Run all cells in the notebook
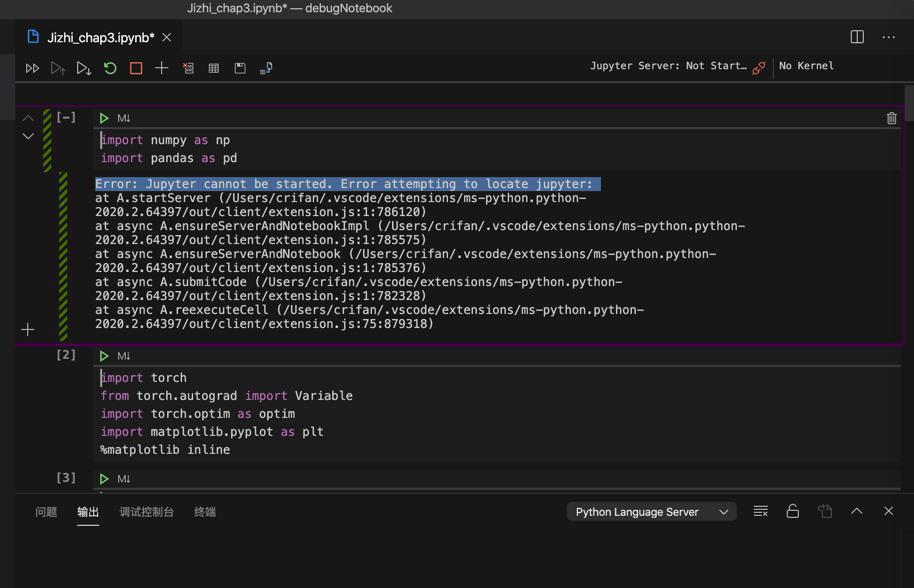 coord(32,68)
